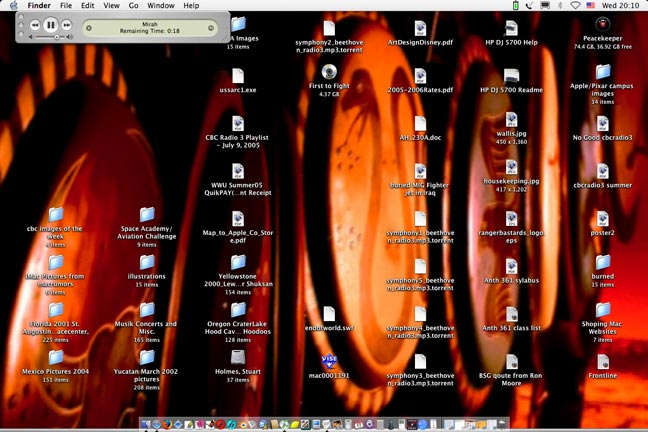Select the Space Academy/Aviation Challenge folder
Screen dimensions: 648x432
[x=147, y=215]
